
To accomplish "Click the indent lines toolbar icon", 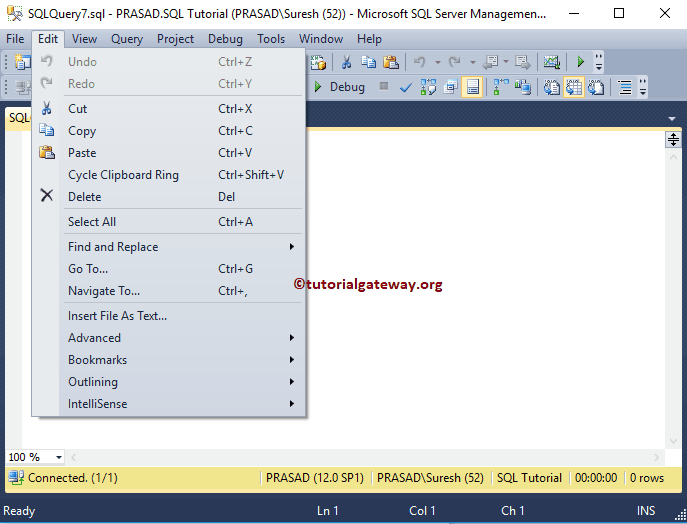I will (x=625, y=87).
